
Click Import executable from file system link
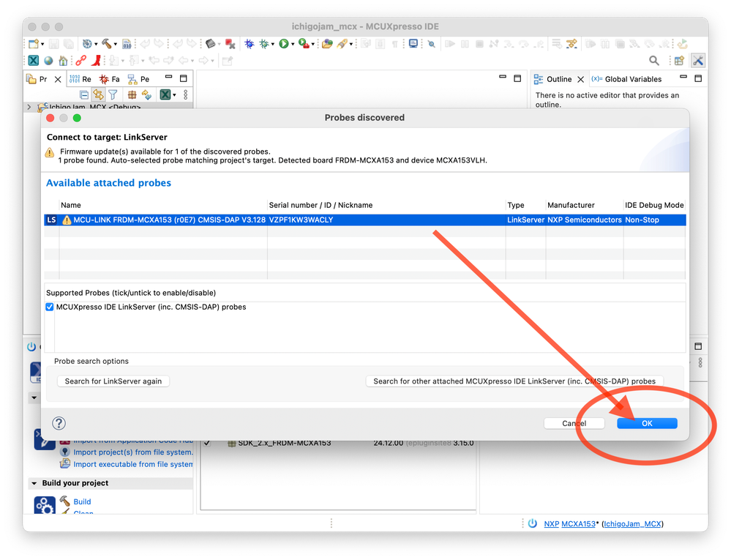[x=133, y=464]
